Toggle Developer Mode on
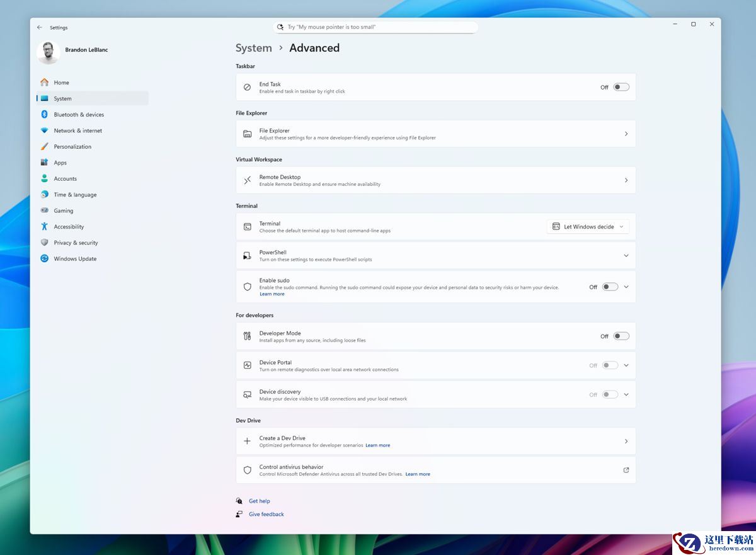 [621, 336]
